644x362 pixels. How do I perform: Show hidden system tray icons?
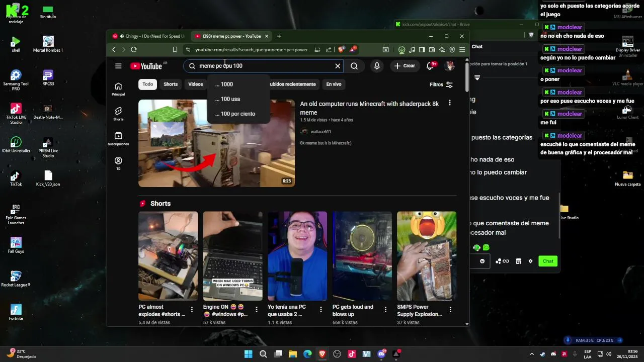pyautogui.click(x=532, y=354)
